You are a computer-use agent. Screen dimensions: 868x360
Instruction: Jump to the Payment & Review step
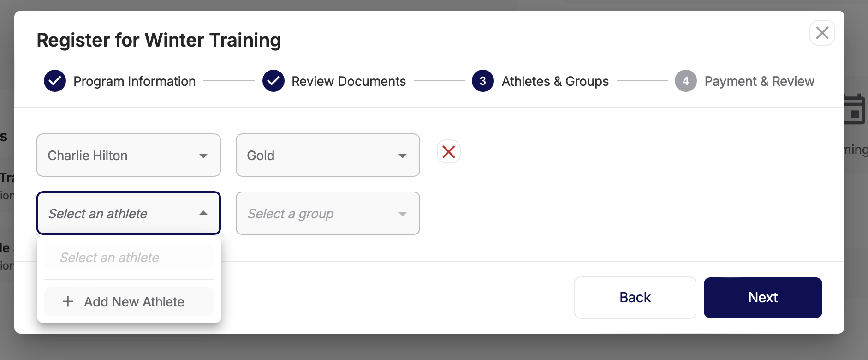tap(744, 81)
